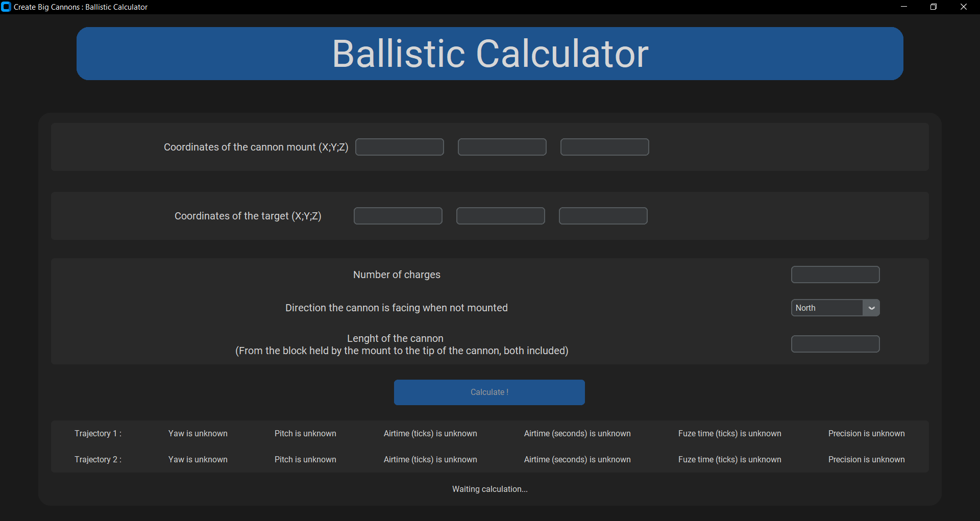Click the cannon mount Y coordinate field
The height and width of the screenshot is (521, 980).
(x=502, y=147)
